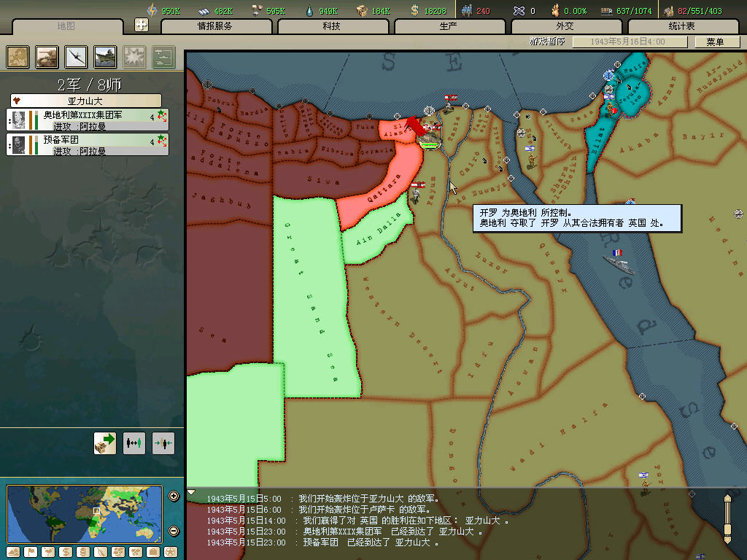Click the four-arrow move button beside the 地图 tab
The width and height of the screenshot is (747, 560).
[x=142, y=25]
